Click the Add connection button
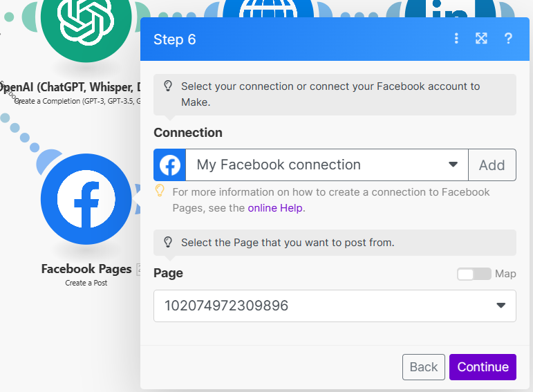 tap(492, 165)
